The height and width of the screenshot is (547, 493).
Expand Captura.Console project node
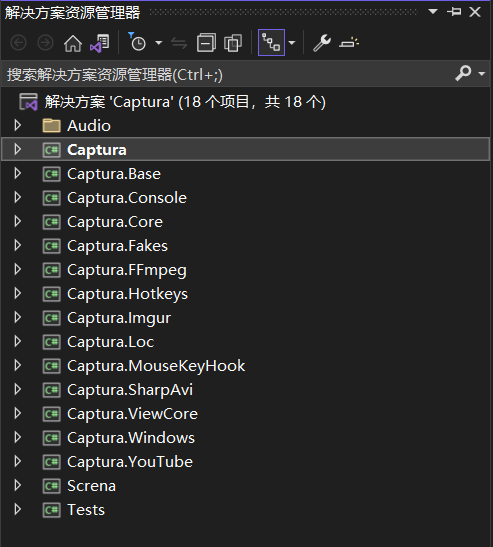(17, 197)
